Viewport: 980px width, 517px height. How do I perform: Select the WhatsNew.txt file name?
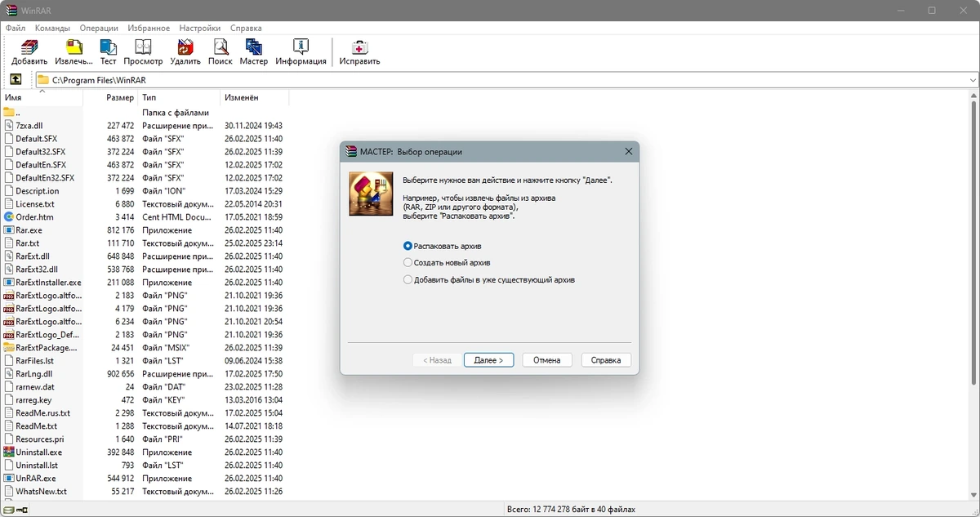tap(41, 492)
